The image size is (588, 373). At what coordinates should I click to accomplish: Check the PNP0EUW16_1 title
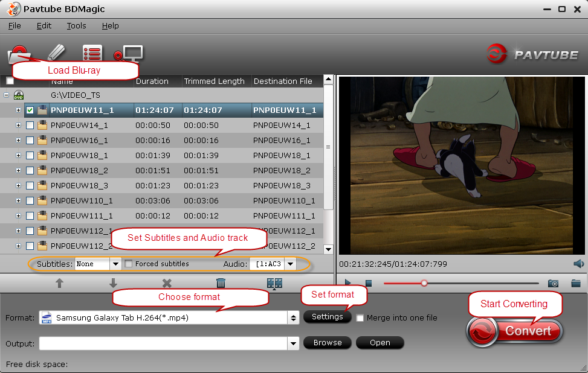point(30,141)
